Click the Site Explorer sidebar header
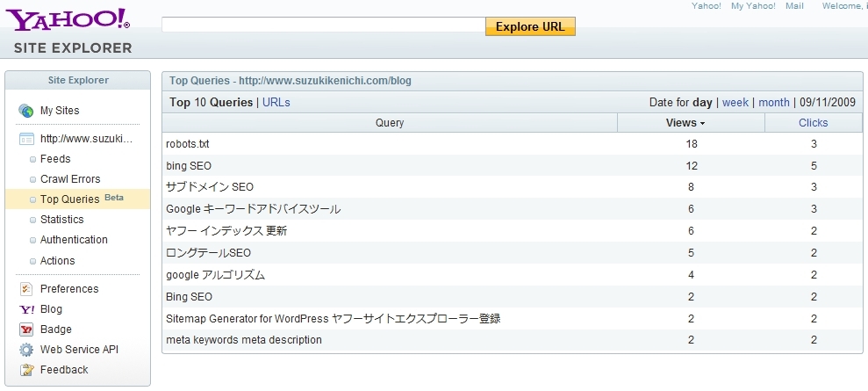This screenshot has height=391, width=868. pos(78,80)
